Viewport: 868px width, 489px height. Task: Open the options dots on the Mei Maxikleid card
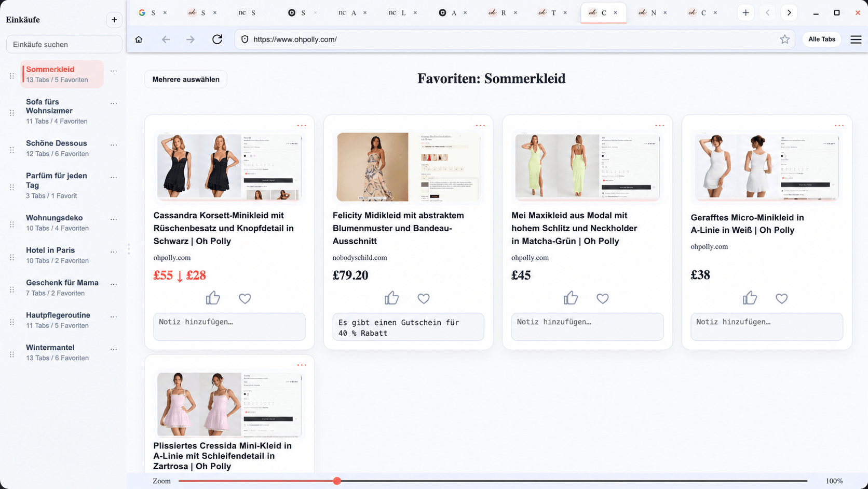pyautogui.click(x=659, y=125)
